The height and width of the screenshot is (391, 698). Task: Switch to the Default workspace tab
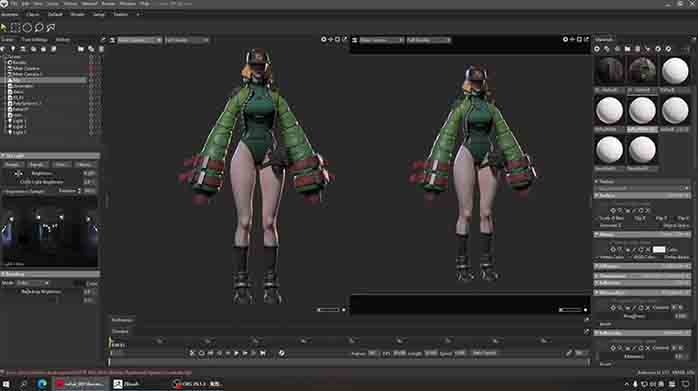[x=55, y=14]
